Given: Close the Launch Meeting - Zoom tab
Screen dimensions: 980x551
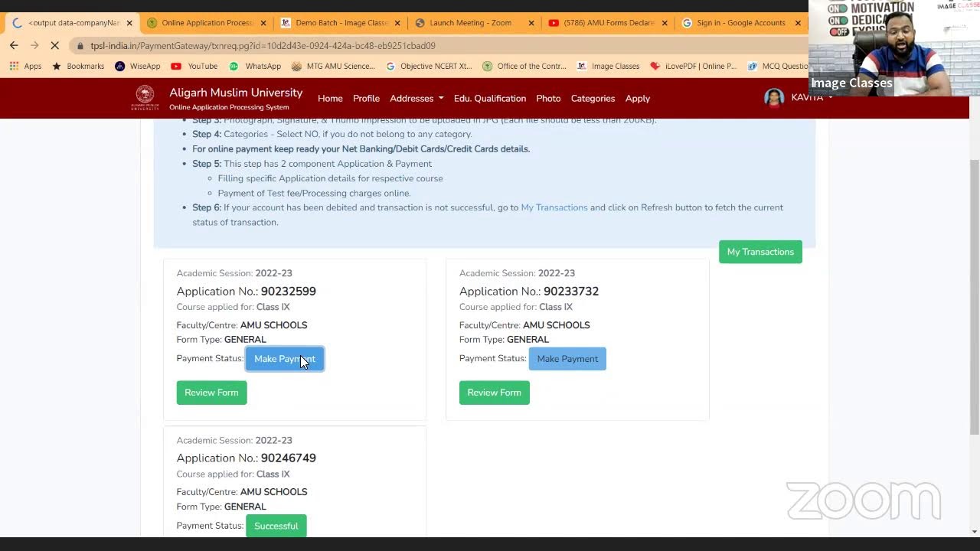Looking at the screenshot, I should point(531,23).
